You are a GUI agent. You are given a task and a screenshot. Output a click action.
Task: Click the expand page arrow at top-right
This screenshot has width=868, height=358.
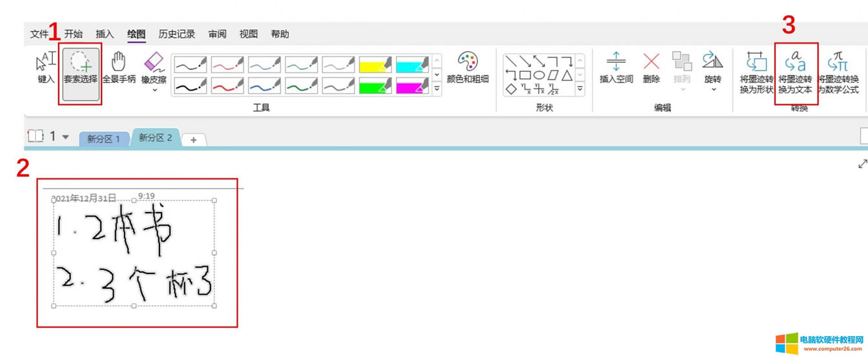[x=862, y=164]
